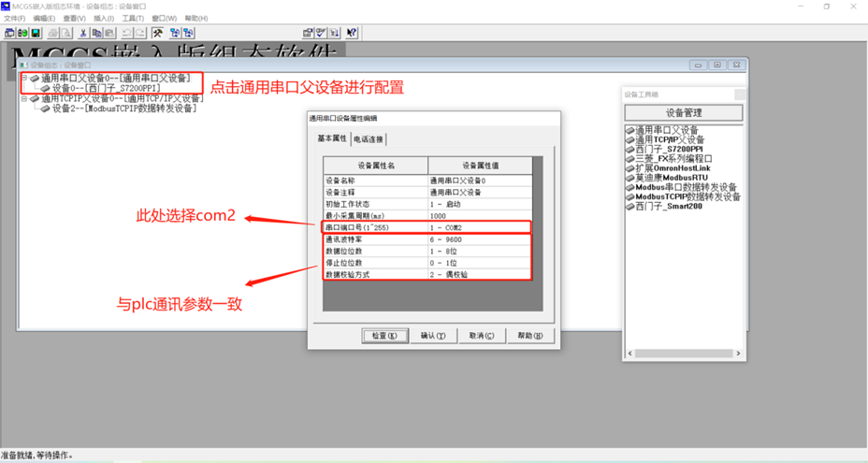This screenshot has height=463, width=868.
Task: Click the 设备注释 property label cell
Action: point(376,192)
